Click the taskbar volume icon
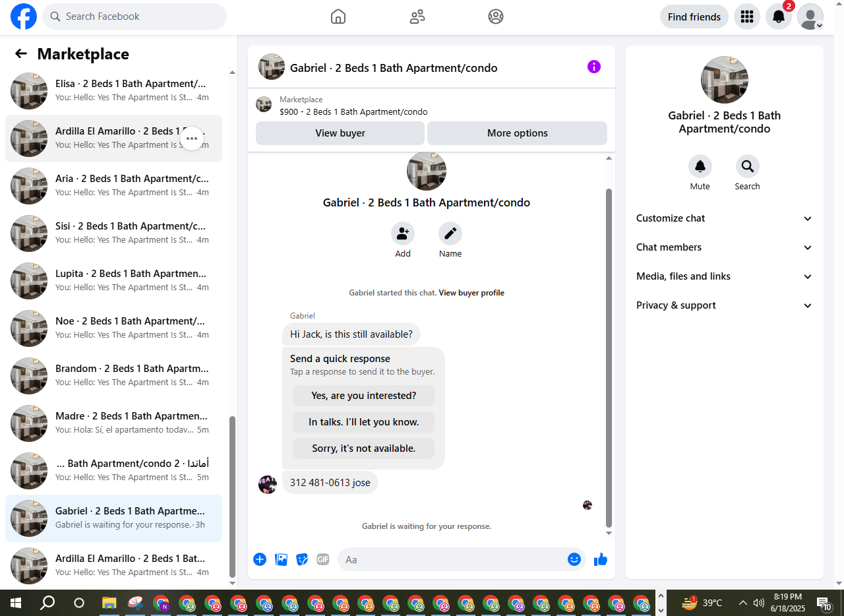Image resolution: width=844 pixels, height=616 pixels. click(758, 603)
